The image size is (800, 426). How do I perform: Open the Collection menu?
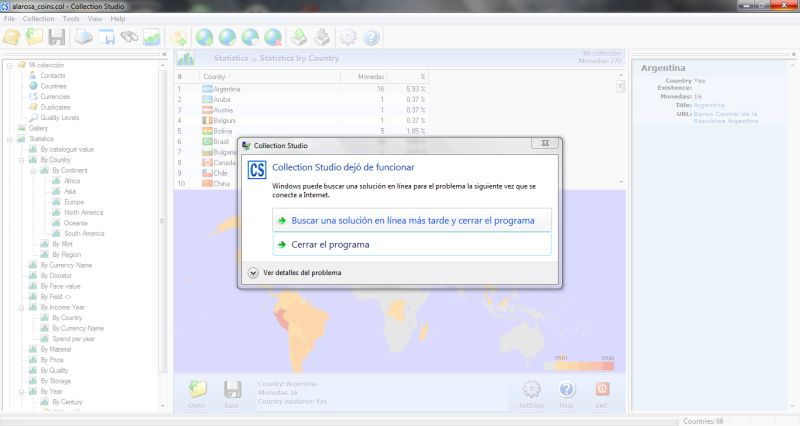pyautogui.click(x=38, y=19)
